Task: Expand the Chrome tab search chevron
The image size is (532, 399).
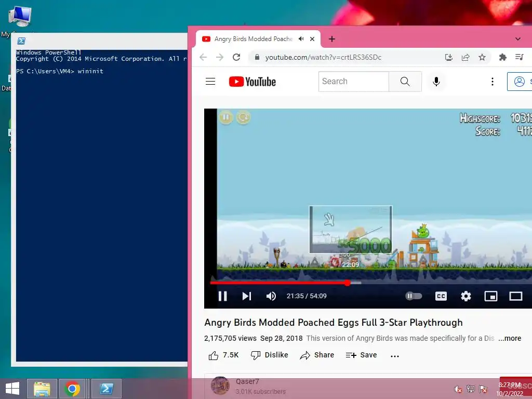Action: click(x=518, y=39)
